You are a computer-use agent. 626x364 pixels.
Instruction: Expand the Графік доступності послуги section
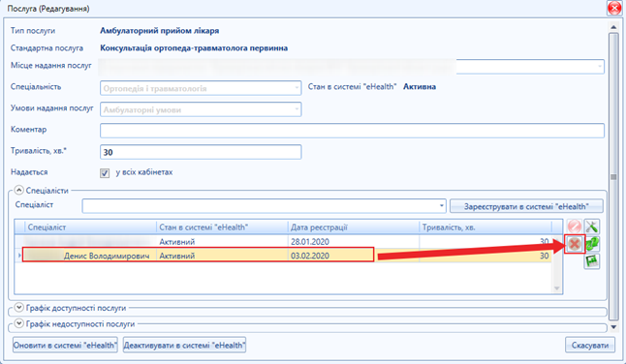coord(19,308)
